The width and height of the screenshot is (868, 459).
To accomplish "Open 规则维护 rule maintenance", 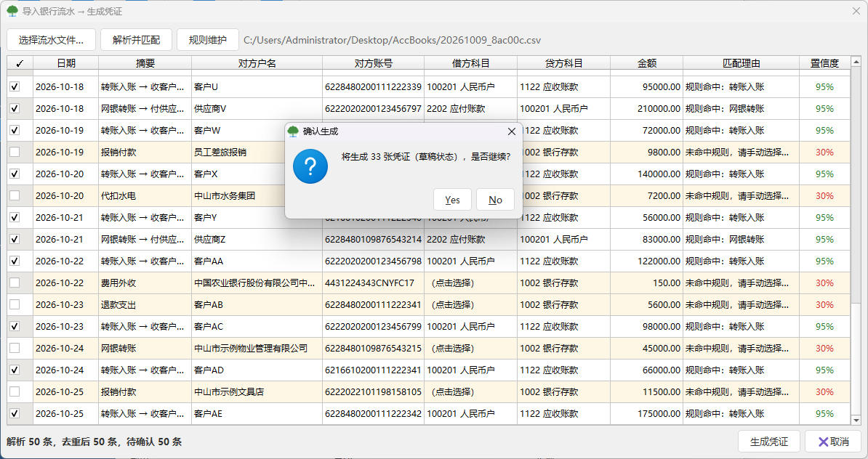I will click(x=208, y=40).
